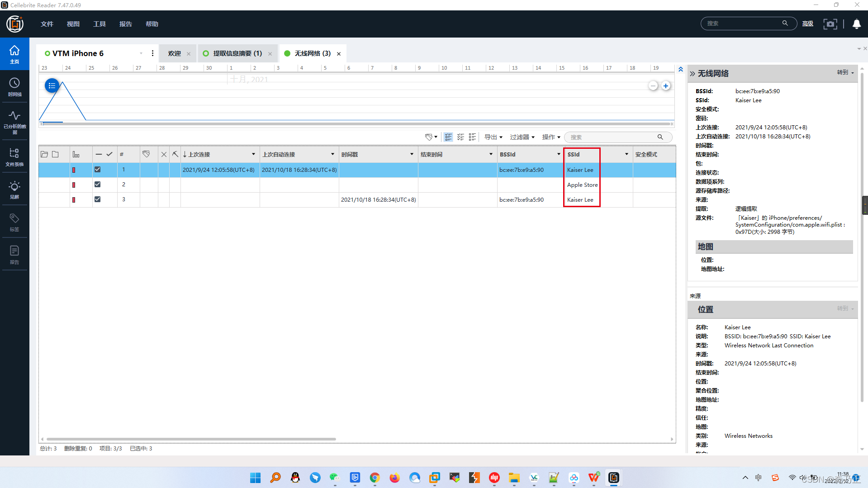868x488 pixels.
Task: Open the 文件系统 file system view
Action: 14,157
